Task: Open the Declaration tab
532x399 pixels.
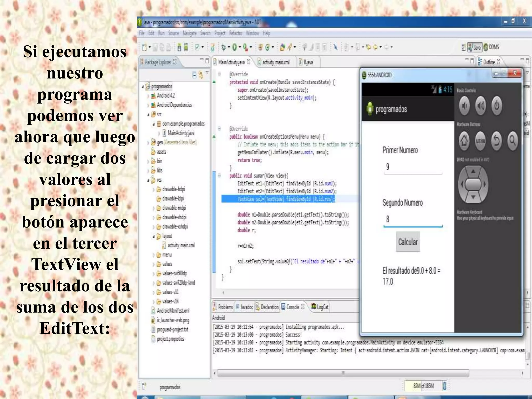Action: click(x=267, y=307)
